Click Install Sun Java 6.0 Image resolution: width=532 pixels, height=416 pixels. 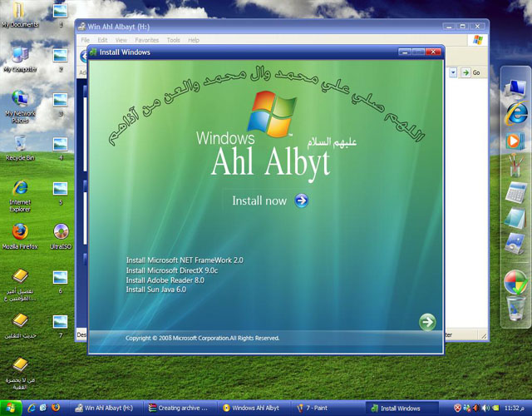156,290
